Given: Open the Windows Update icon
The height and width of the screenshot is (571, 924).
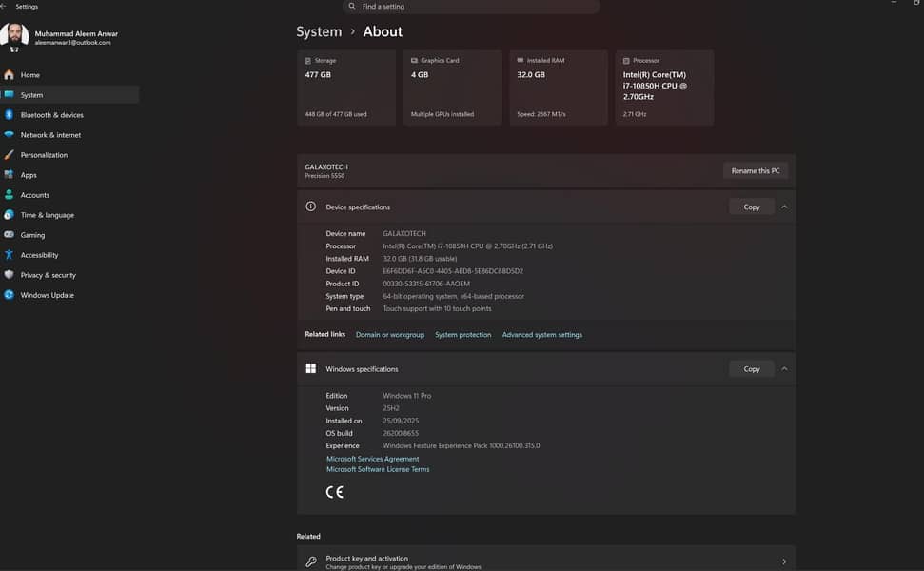Looking at the screenshot, I should [x=9, y=295].
